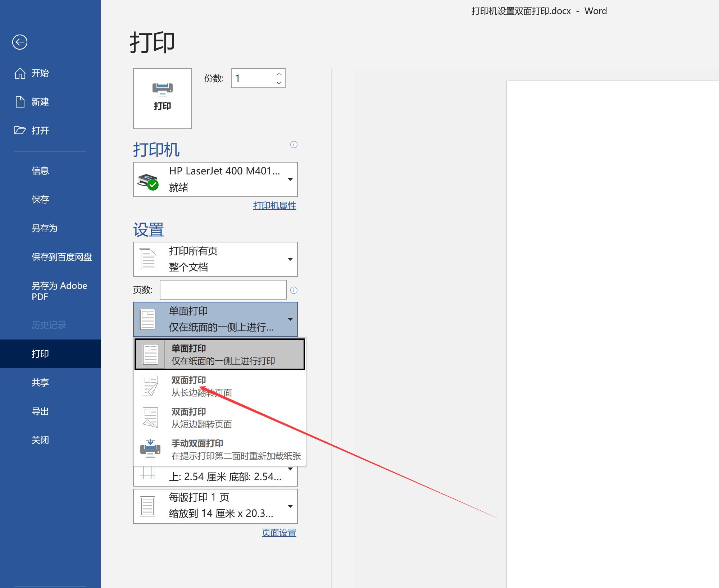Open 页面设置 page setup link
Screen dimensions: 719x588
tap(279, 532)
